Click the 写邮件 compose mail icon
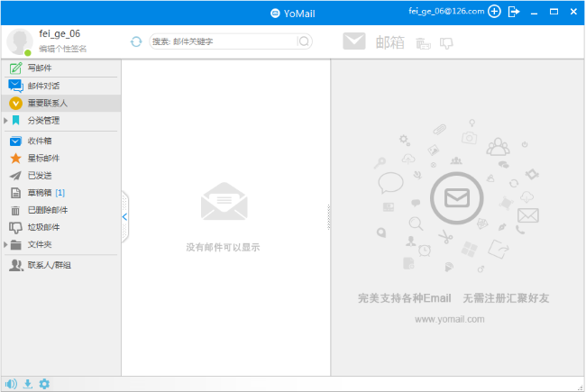This screenshot has height=392, width=586. [x=16, y=68]
